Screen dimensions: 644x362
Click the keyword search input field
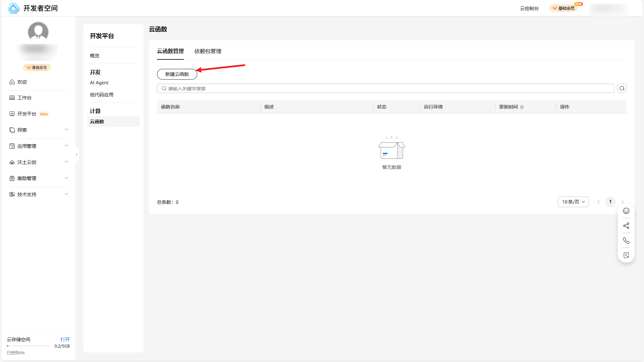[386, 89]
